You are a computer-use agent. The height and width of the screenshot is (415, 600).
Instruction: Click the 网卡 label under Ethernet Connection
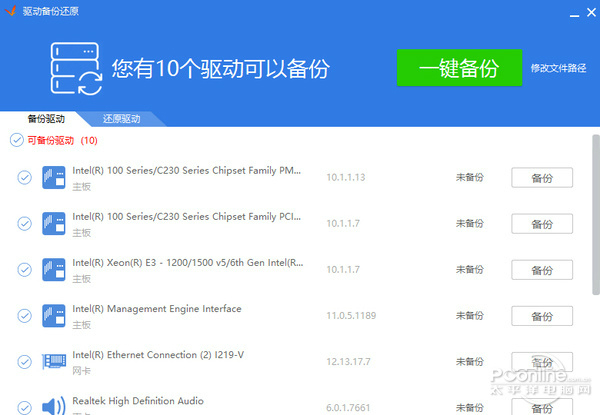coord(82,371)
